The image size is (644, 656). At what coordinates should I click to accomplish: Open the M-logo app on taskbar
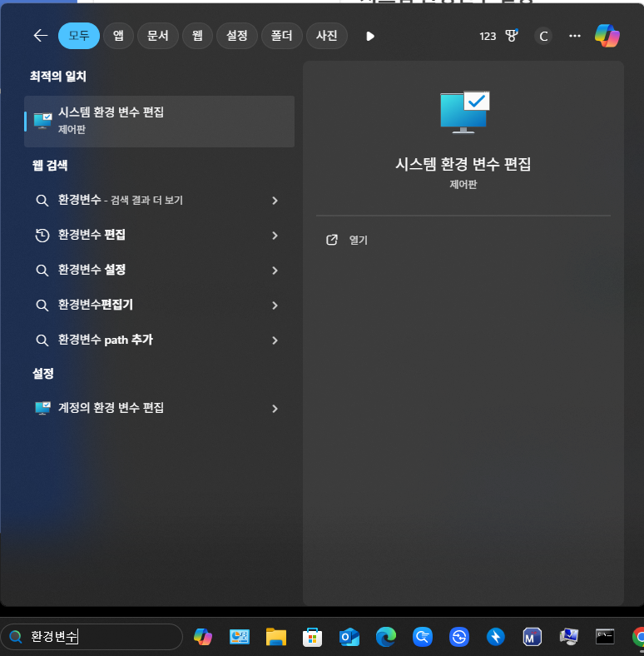pyautogui.click(x=532, y=637)
